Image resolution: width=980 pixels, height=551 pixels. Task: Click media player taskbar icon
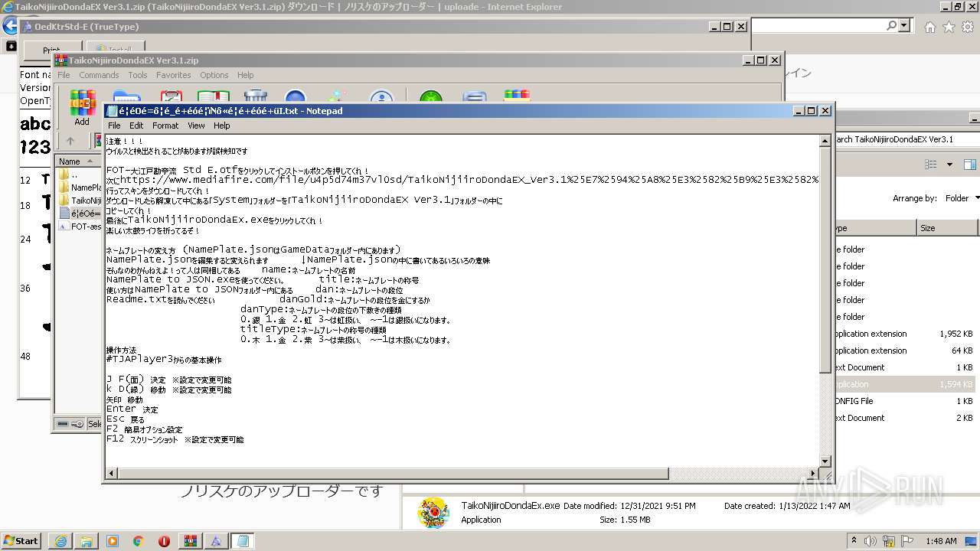113,541
